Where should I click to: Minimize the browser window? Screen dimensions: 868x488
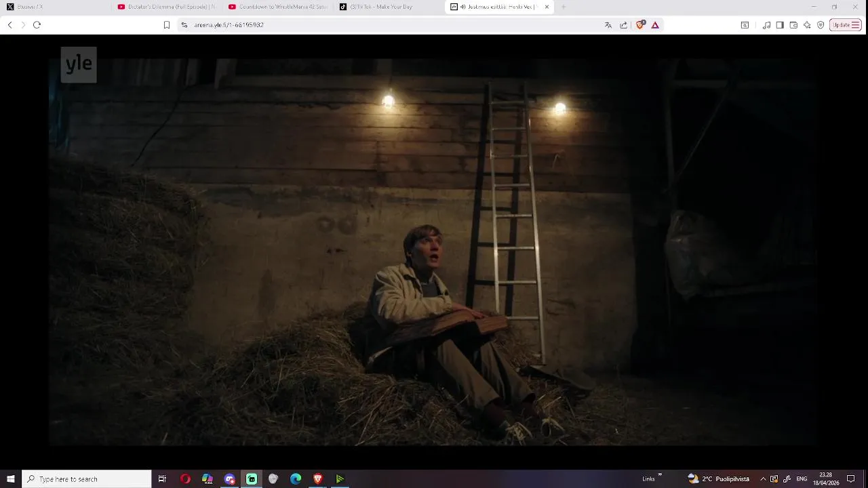click(814, 7)
